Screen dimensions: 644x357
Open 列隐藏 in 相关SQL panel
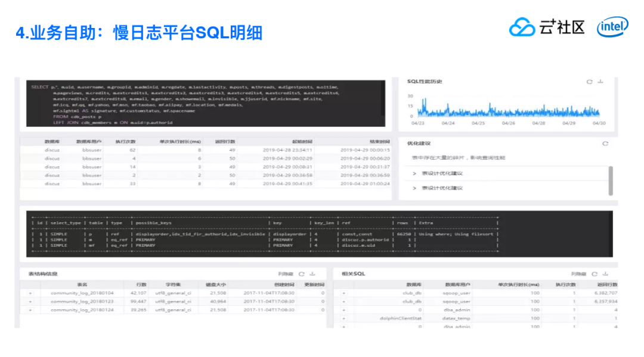pos(578,274)
